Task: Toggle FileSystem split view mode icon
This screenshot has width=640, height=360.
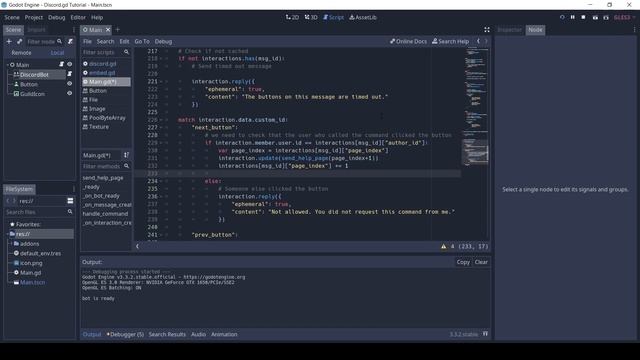Action: click(70, 201)
